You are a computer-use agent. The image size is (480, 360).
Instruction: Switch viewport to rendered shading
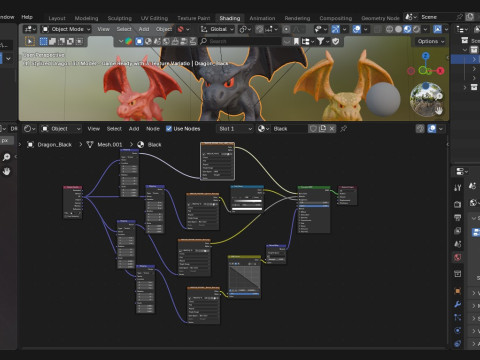416,29
